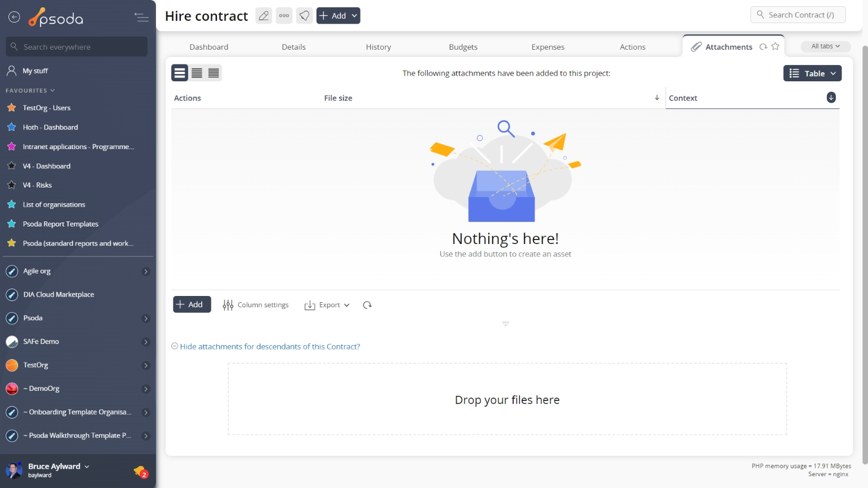Image resolution: width=868 pixels, height=488 pixels.
Task: Open List of organisations favourite
Action: tap(54, 204)
